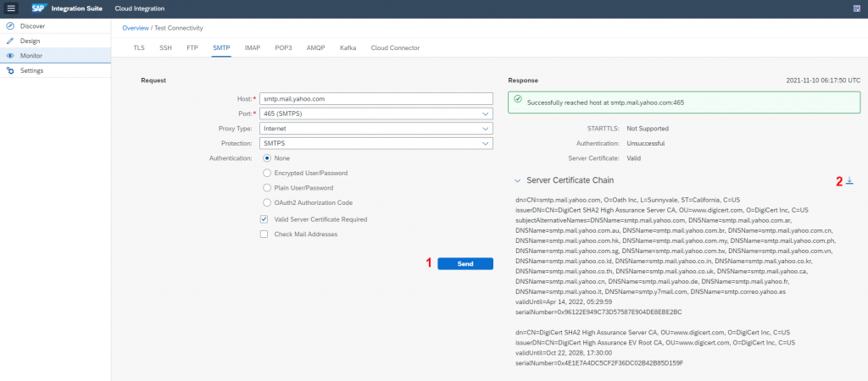Click the STARTTLS value Not Supported
This screenshot has height=381, width=868.
tap(648, 129)
